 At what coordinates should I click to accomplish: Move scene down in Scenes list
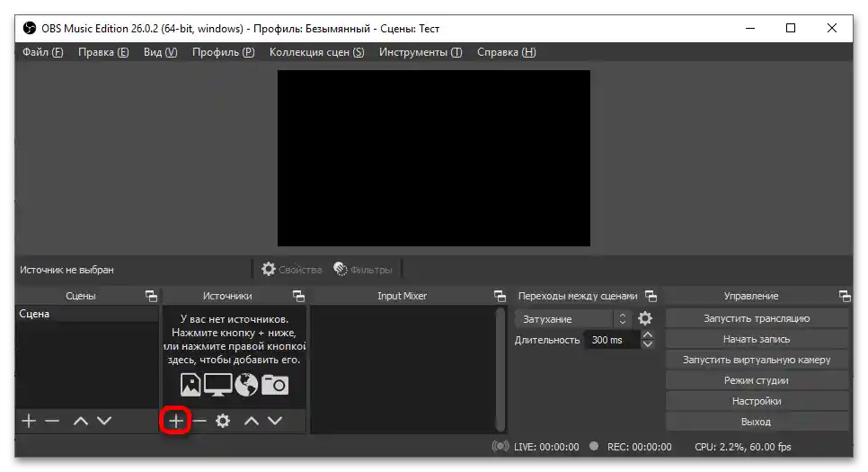(x=104, y=421)
